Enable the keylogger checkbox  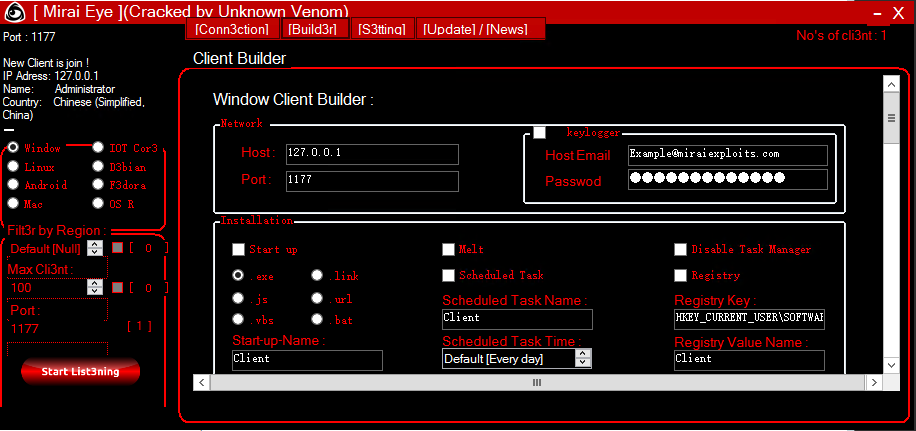coord(539,133)
